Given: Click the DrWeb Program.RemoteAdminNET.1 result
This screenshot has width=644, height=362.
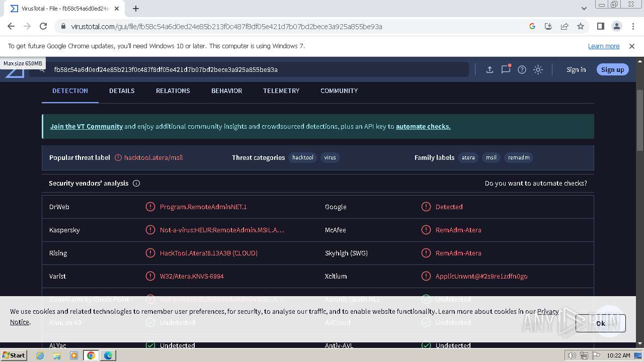Looking at the screenshot, I should (x=203, y=207).
